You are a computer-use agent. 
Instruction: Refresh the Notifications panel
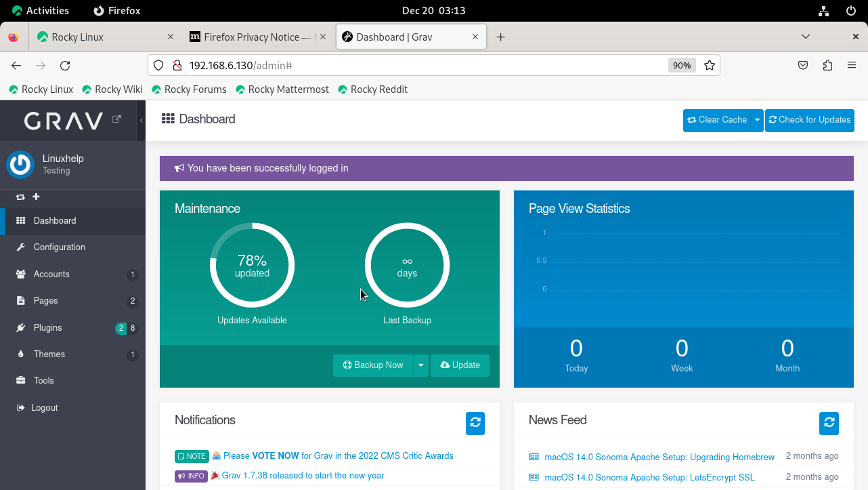click(475, 423)
